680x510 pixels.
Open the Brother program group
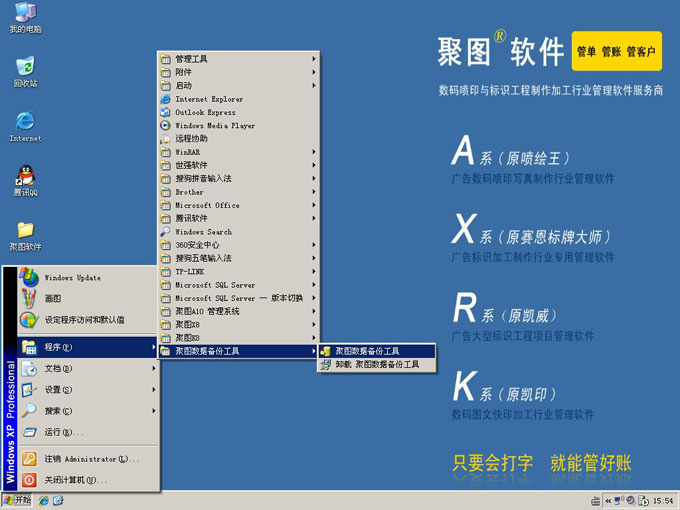point(239,192)
